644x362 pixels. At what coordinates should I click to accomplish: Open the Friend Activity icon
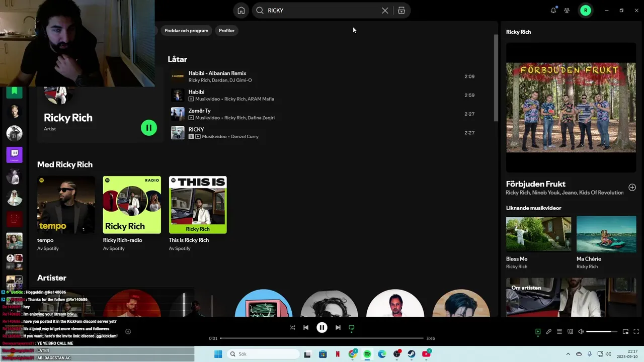pos(567,11)
